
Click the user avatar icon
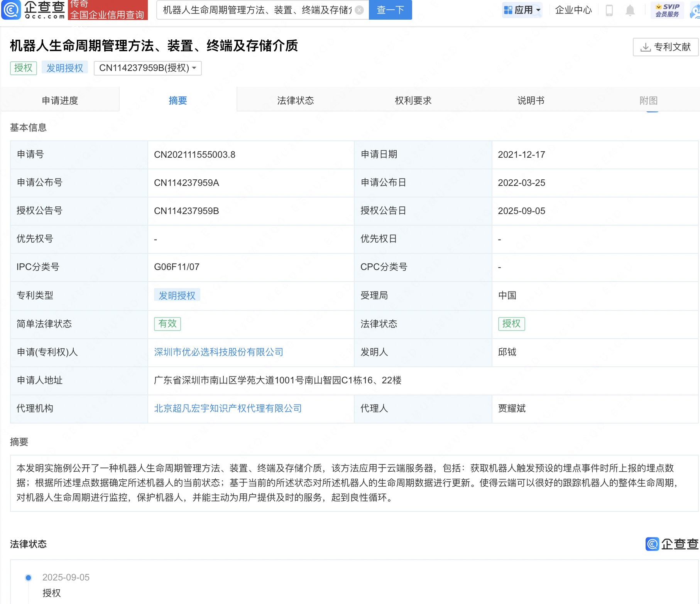[695, 11]
